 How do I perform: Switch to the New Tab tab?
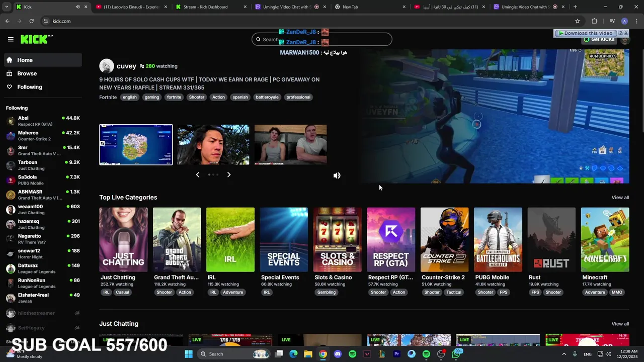click(370, 7)
